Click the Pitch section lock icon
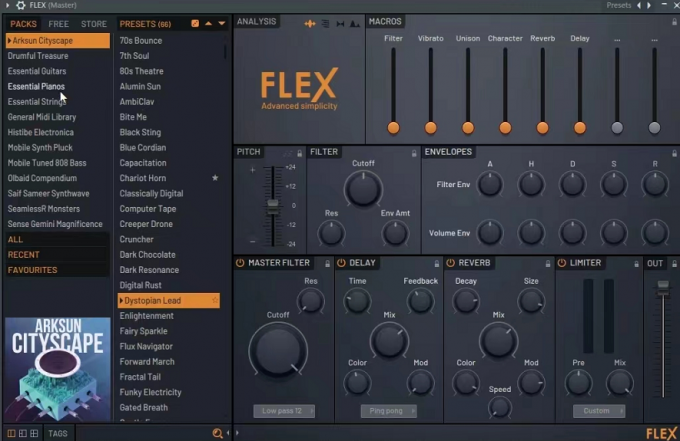The height and width of the screenshot is (441, 680). pos(300,153)
